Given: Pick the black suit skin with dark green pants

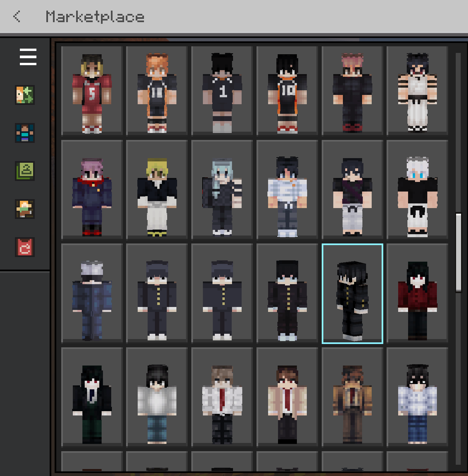Looking at the screenshot, I should pyautogui.click(x=92, y=397).
